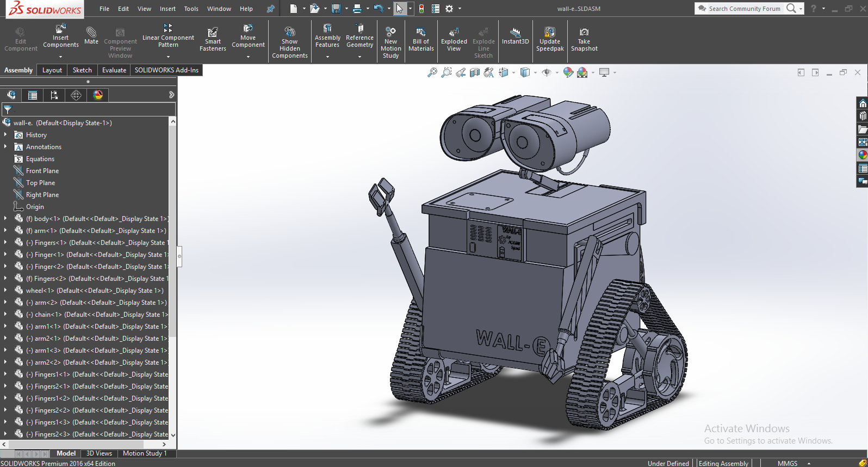
Task: Click the Edit Appearance color sphere
Action: [568, 72]
